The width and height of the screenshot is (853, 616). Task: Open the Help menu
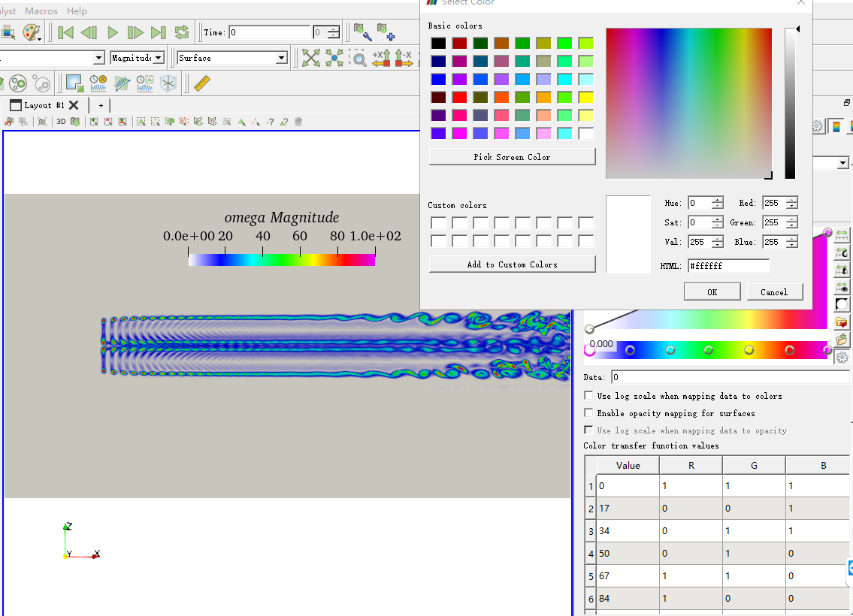click(77, 11)
